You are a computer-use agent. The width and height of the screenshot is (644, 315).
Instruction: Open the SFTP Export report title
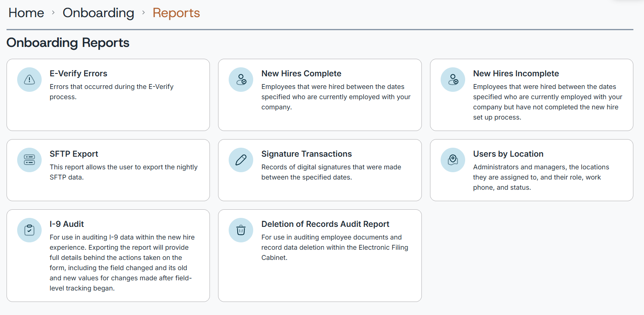(x=74, y=154)
